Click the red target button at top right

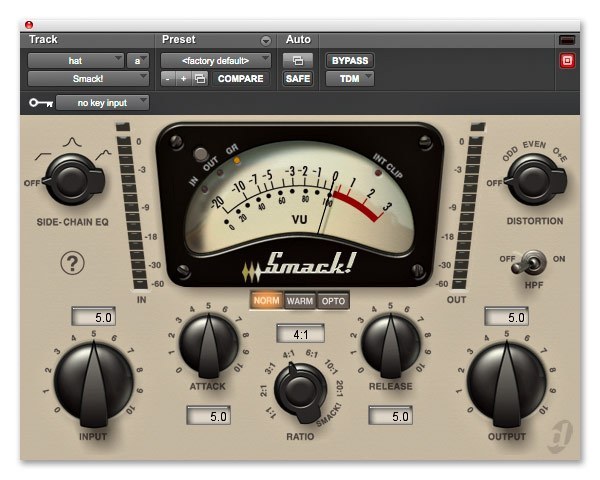coord(568,61)
